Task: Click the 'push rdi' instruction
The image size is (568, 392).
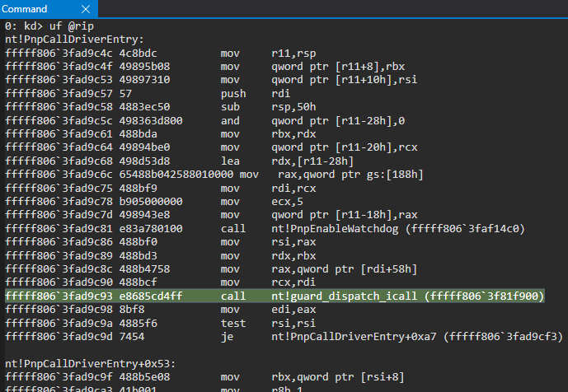Action: (247, 93)
